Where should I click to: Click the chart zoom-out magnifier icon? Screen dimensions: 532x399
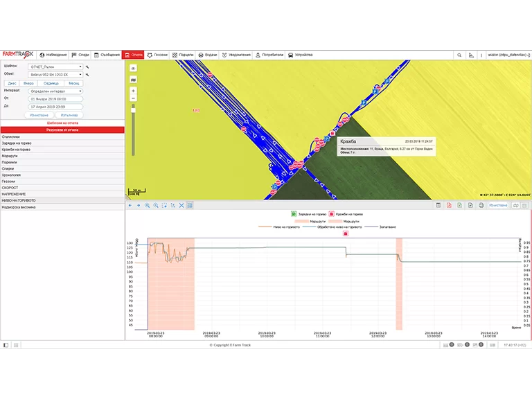tap(156, 205)
